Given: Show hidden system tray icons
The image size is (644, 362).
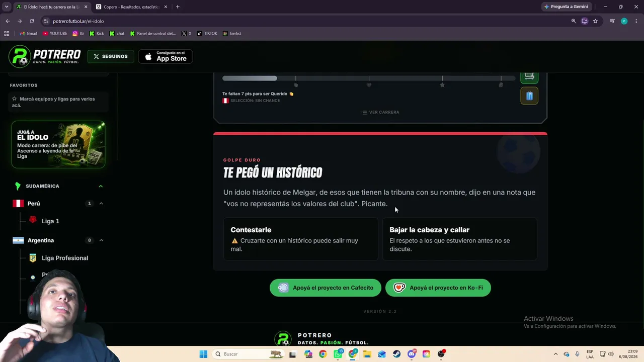Looking at the screenshot, I should pos(555,354).
